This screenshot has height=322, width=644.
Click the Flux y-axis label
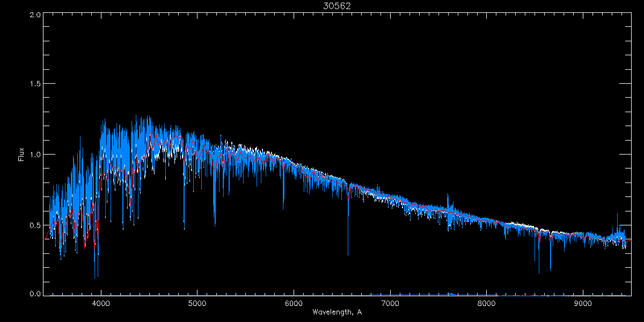pyautogui.click(x=21, y=155)
